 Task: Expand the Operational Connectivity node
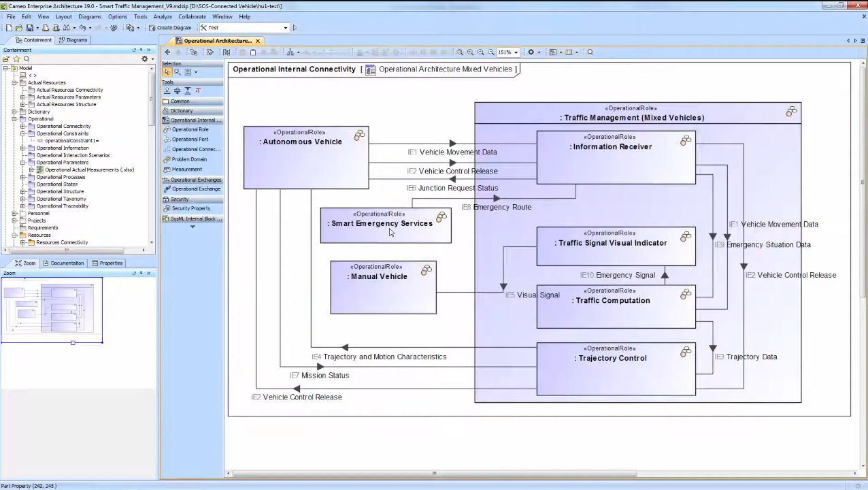[x=22, y=126]
